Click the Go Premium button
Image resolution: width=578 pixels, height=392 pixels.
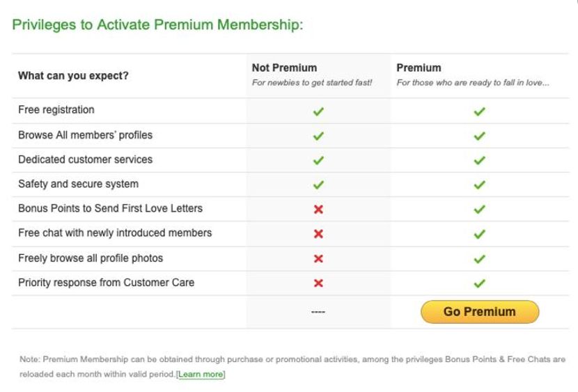coord(480,312)
